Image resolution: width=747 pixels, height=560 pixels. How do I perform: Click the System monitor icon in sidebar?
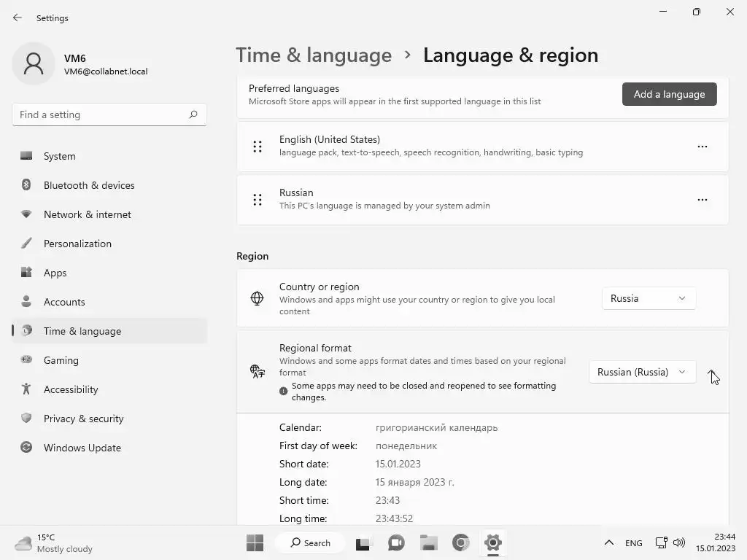[x=26, y=156]
